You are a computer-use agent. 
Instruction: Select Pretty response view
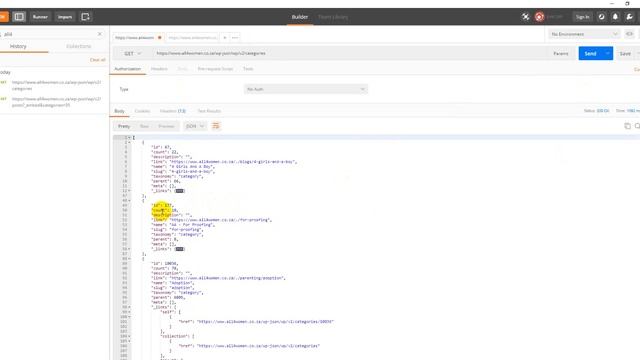pyautogui.click(x=124, y=126)
